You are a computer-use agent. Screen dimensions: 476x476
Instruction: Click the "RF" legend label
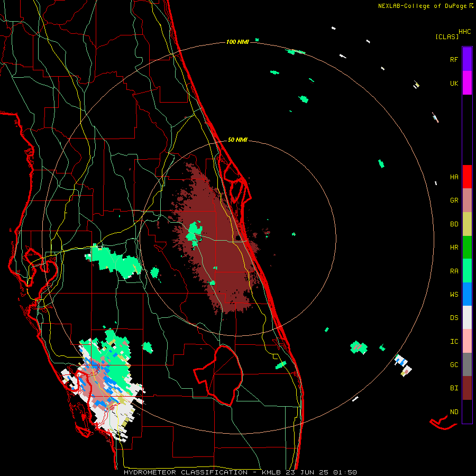click(454, 59)
